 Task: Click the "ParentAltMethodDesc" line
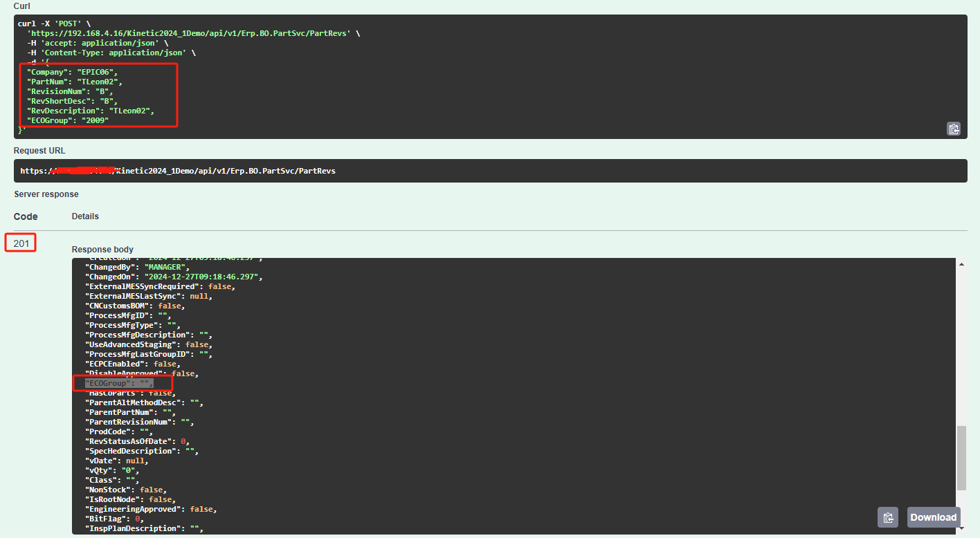[144, 402]
